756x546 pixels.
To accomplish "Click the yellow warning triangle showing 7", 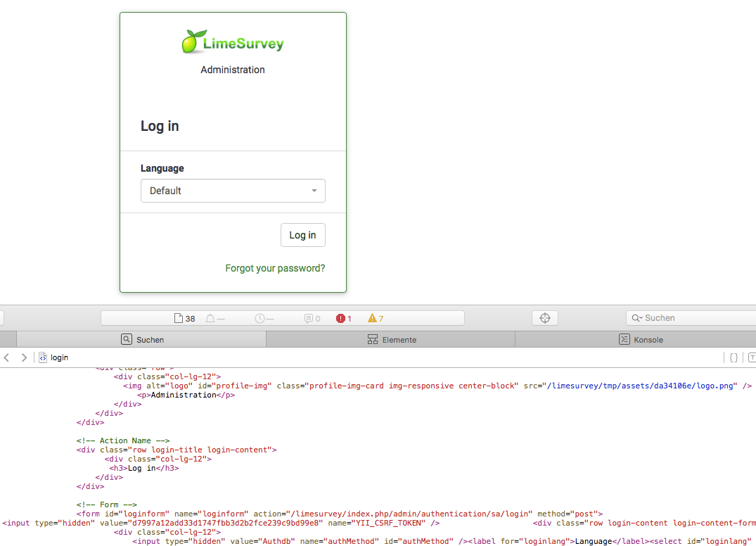I will click(374, 318).
